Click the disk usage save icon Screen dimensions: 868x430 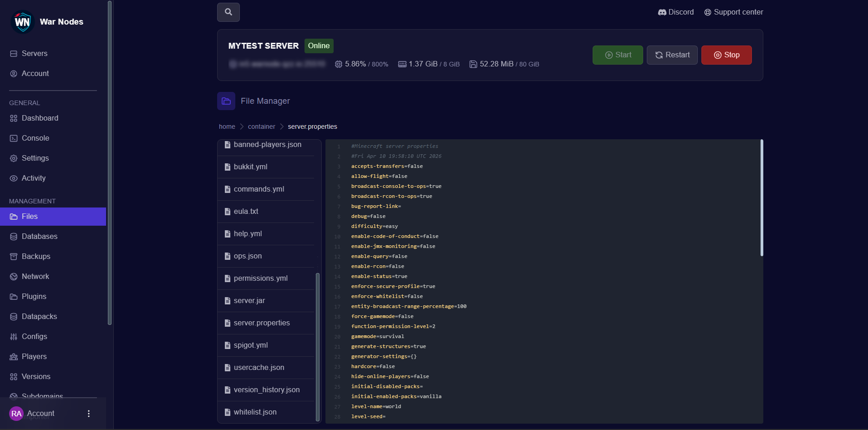(473, 64)
